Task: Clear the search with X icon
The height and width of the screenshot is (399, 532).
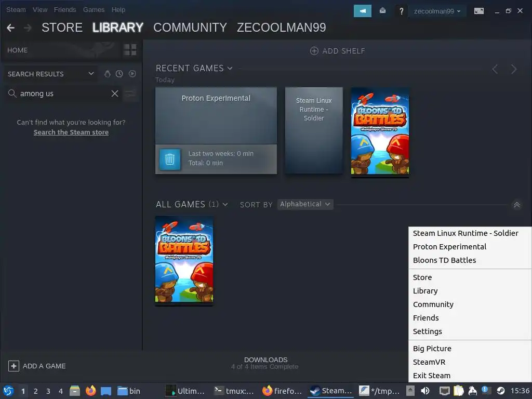Action: [115, 94]
